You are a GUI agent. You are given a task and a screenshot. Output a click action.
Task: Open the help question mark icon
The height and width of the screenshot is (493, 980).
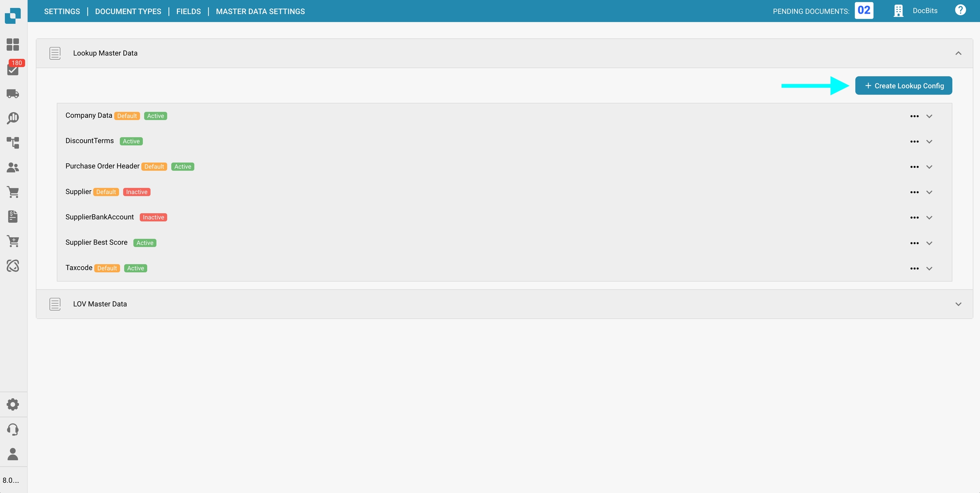point(960,10)
